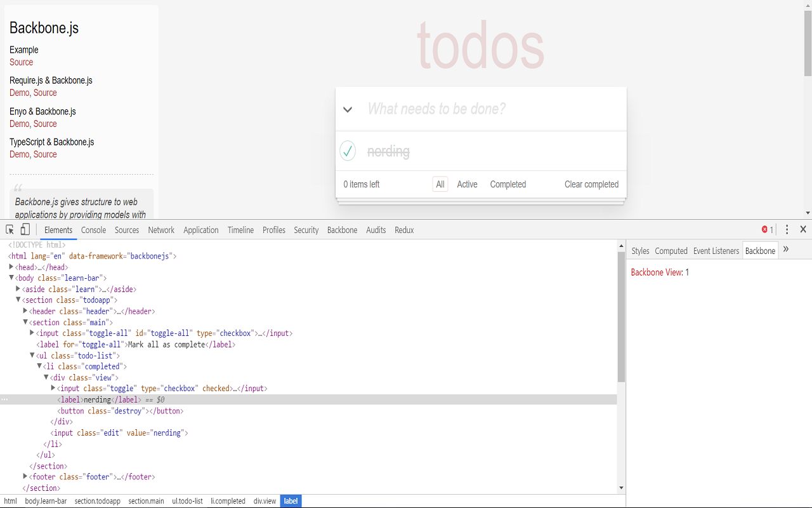
Task: Select the inspect element tool icon
Action: [9, 229]
